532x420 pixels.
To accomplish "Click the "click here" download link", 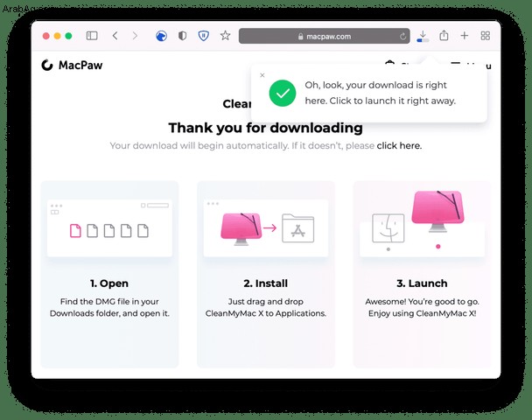I will [399, 145].
